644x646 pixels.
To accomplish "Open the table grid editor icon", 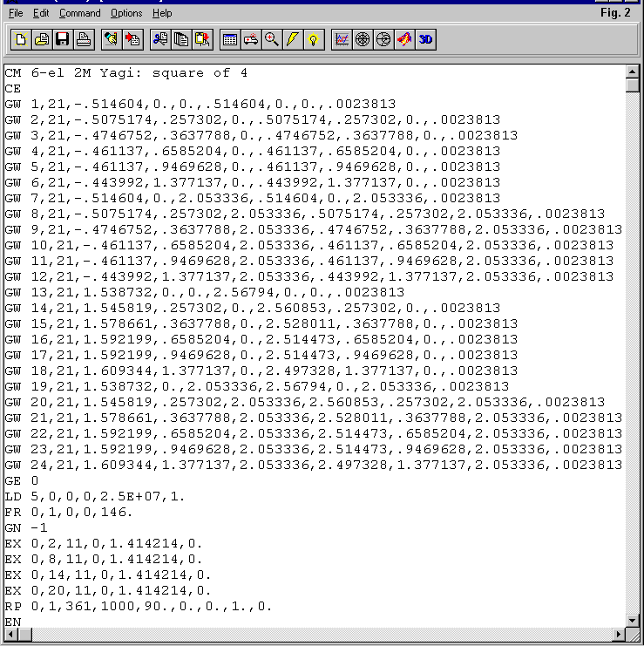I will [x=230, y=39].
